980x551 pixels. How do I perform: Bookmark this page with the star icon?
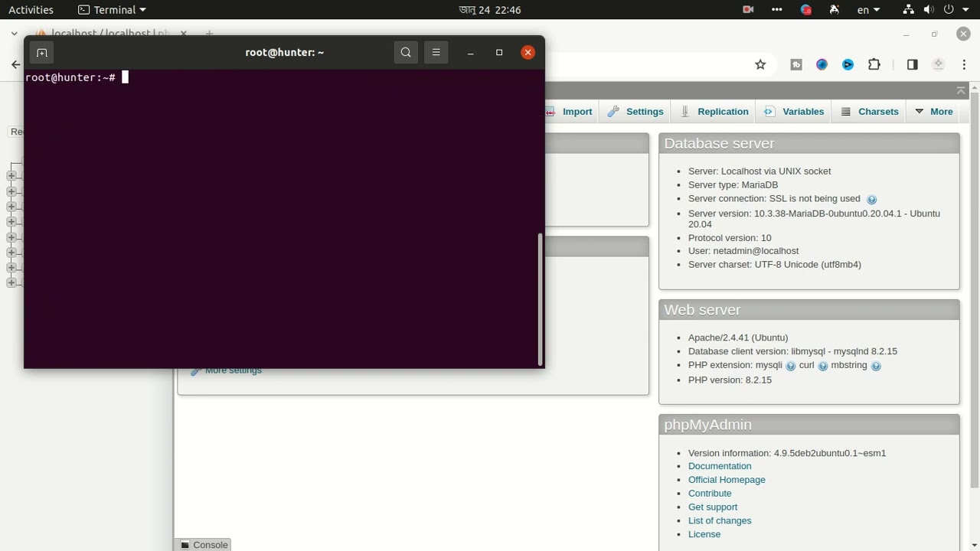760,65
